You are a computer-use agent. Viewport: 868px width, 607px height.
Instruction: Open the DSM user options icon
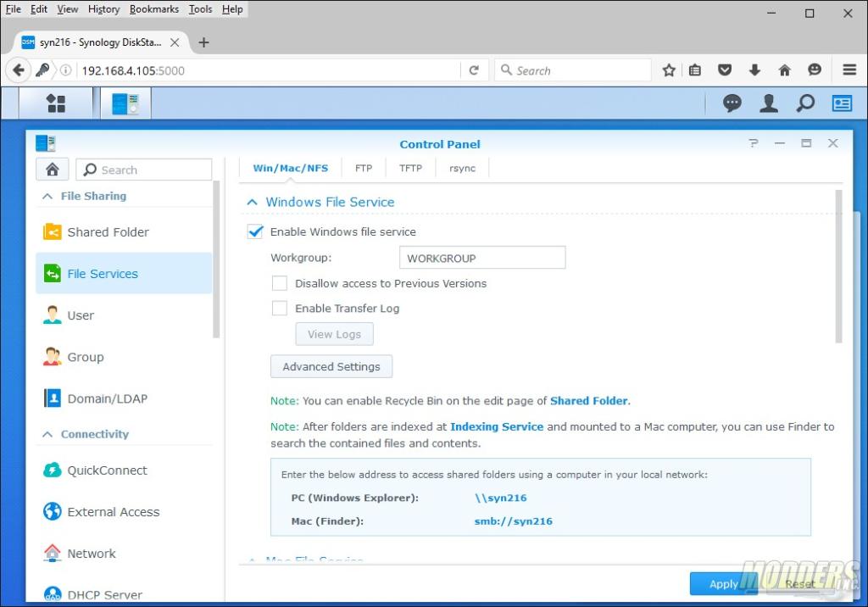[x=769, y=103]
